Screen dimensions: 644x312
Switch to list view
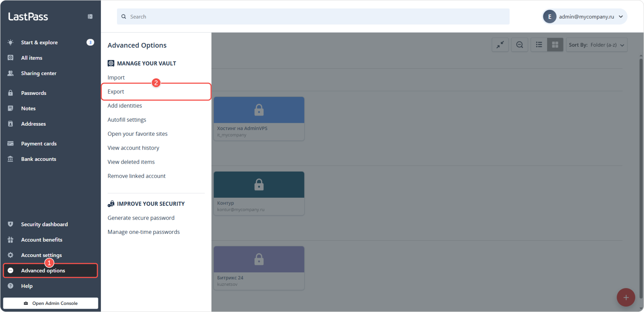pos(539,45)
